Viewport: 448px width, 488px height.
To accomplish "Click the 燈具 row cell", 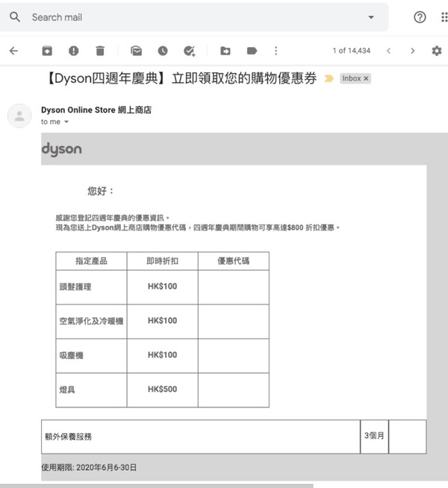I will pos(91,390).
